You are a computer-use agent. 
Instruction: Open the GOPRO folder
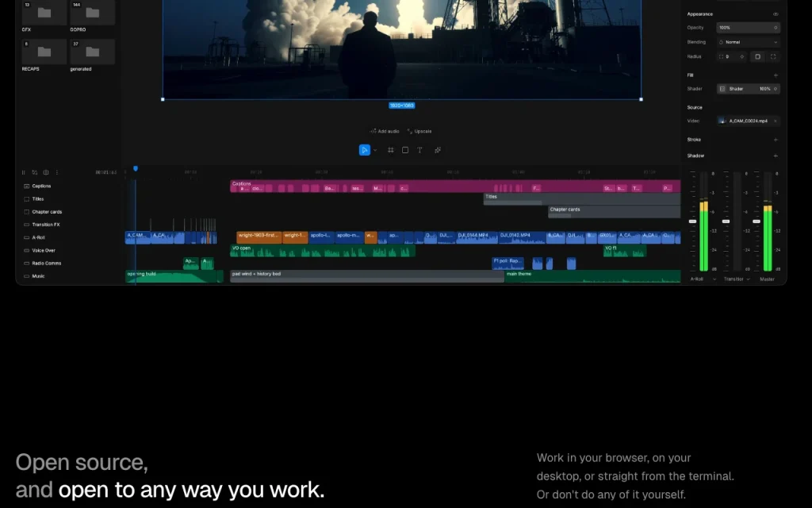click(x=92, y=13)
